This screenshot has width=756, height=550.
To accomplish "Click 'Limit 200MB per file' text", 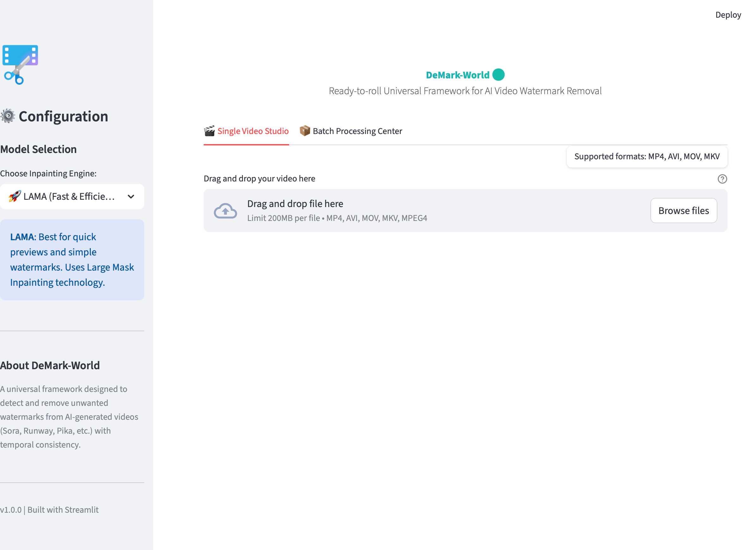I will click(284, 218).
